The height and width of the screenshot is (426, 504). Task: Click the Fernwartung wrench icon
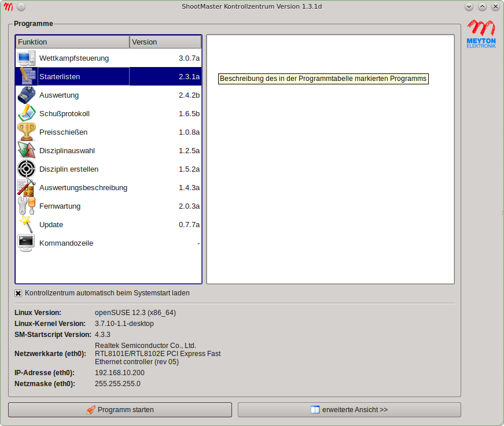[x=26, y=206]
